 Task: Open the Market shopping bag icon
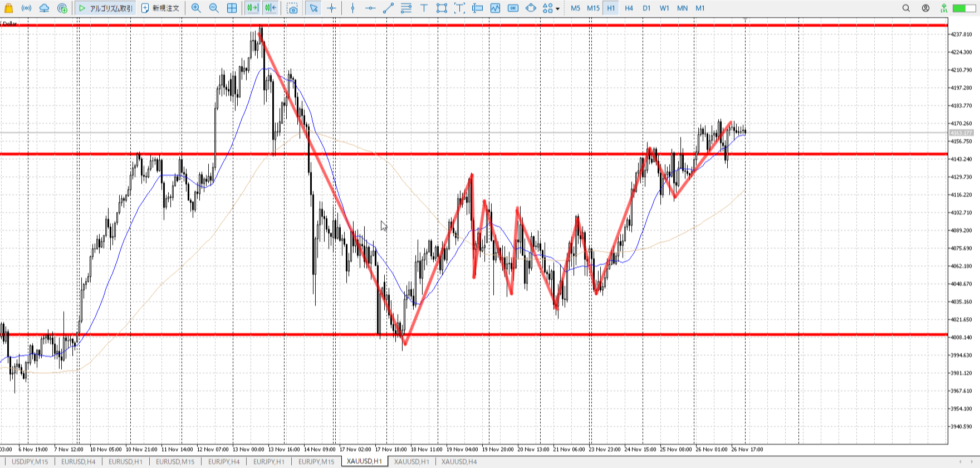(8, 8)
